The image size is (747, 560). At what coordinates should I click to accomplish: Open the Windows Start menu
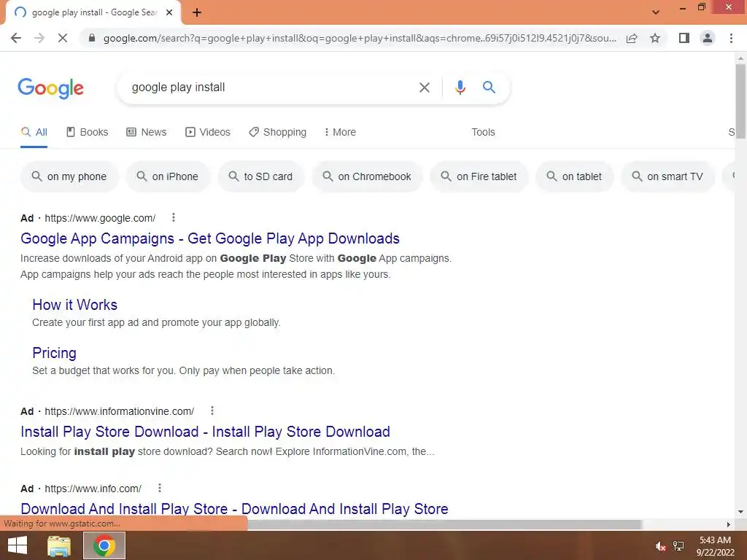point(18,545)
